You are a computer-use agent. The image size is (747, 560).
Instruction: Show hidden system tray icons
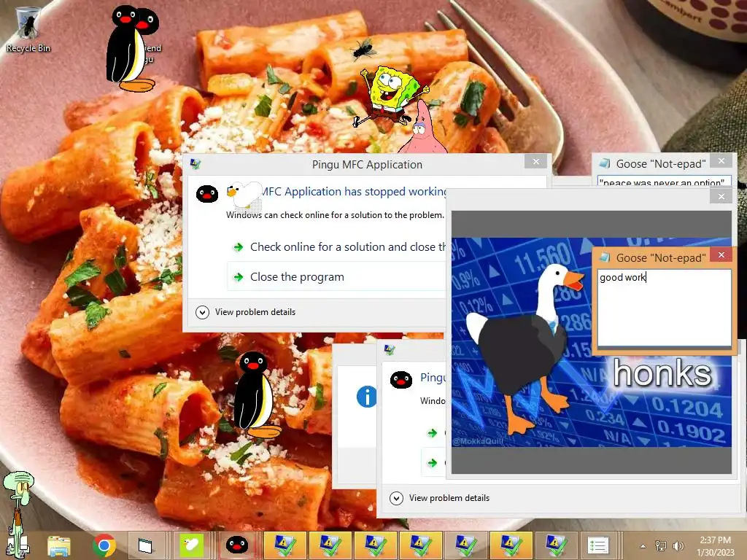pos(643,546)
